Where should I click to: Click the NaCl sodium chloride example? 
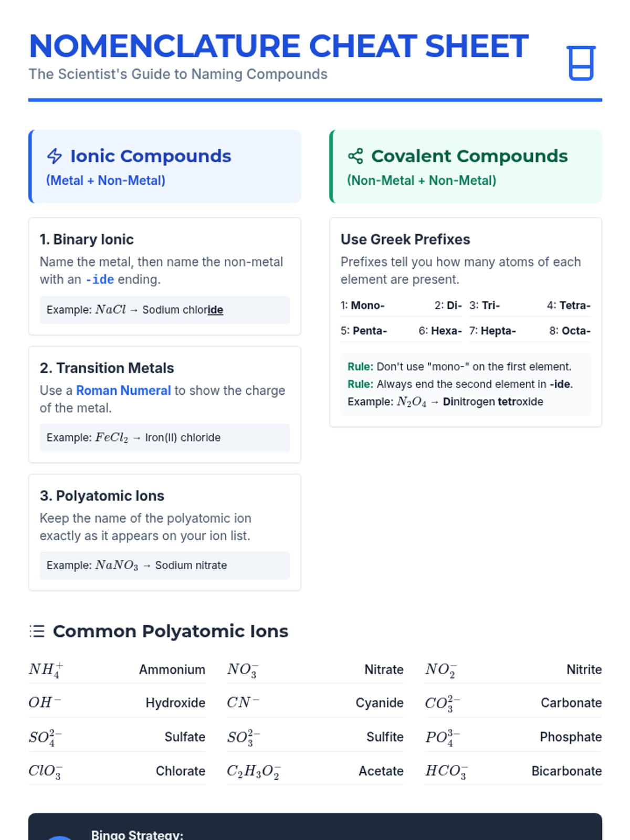click(165, 310)
